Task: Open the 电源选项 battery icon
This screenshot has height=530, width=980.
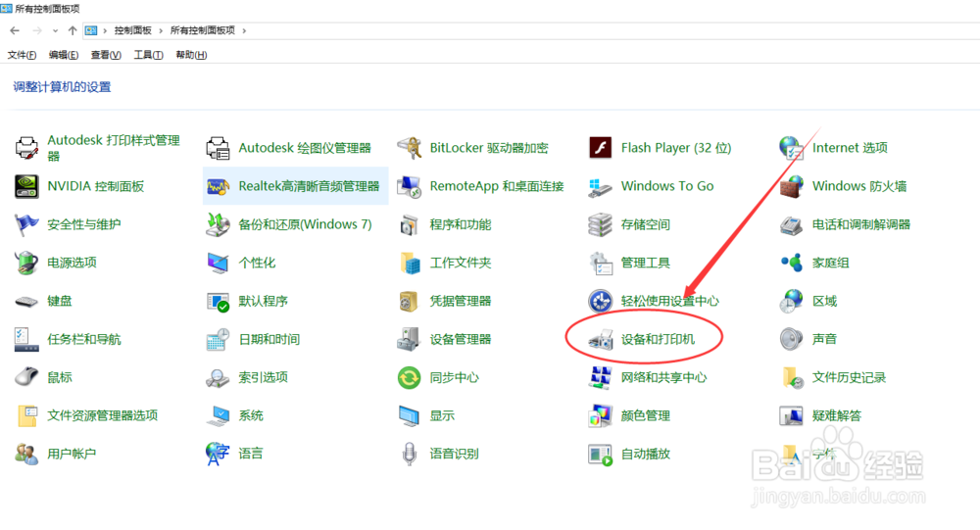Action: pyautogui.click(x=26, y=263)
